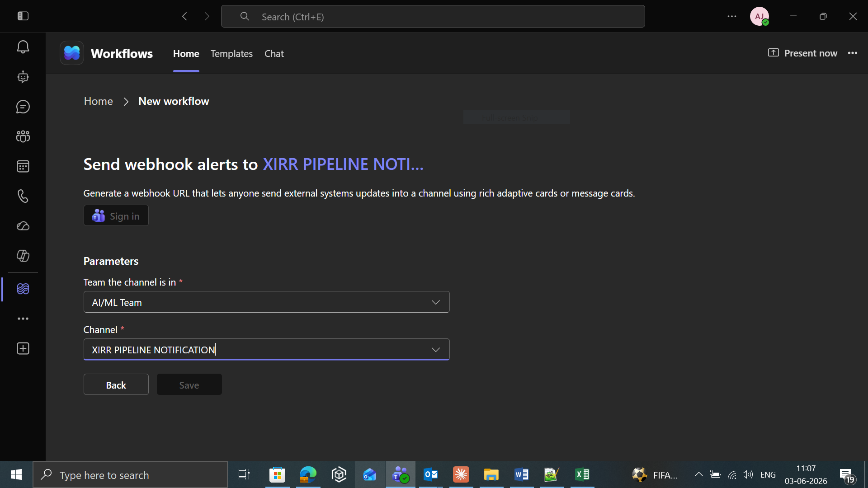The image size is (868, 488).
Task: Open notification center with 19 badge
Action: tap(847, 475)
